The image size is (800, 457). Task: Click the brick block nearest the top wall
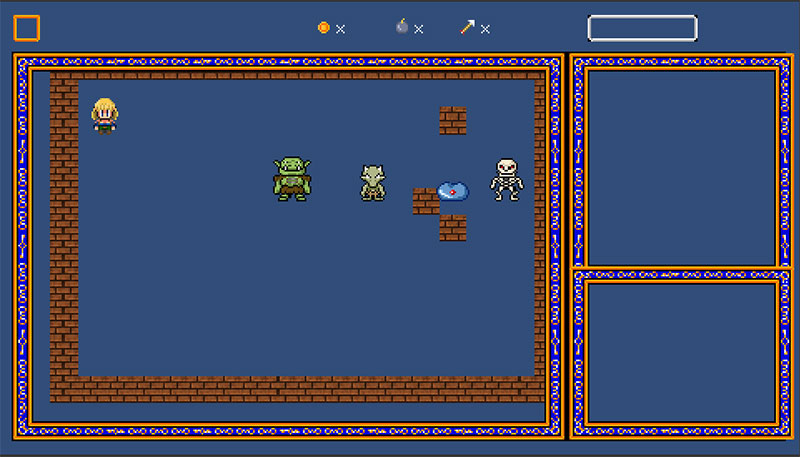point(453,120)
